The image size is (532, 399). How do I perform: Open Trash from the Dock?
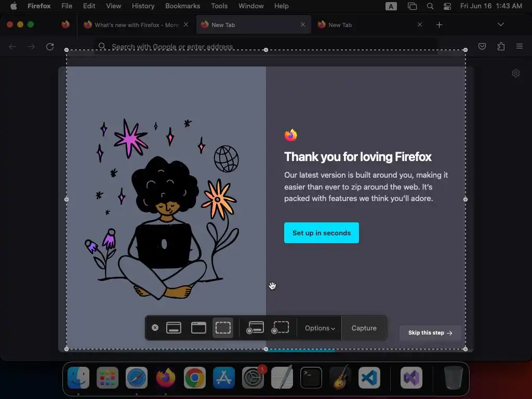click(453, 378)
